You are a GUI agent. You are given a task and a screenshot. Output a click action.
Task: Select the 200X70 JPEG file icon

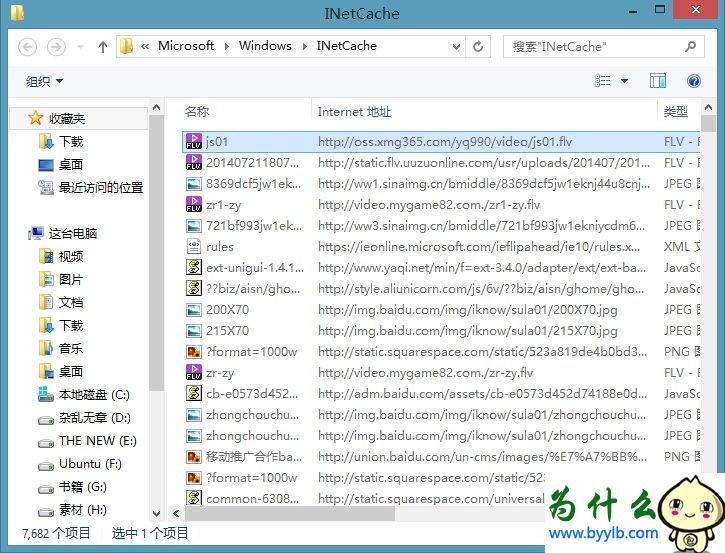194,309
